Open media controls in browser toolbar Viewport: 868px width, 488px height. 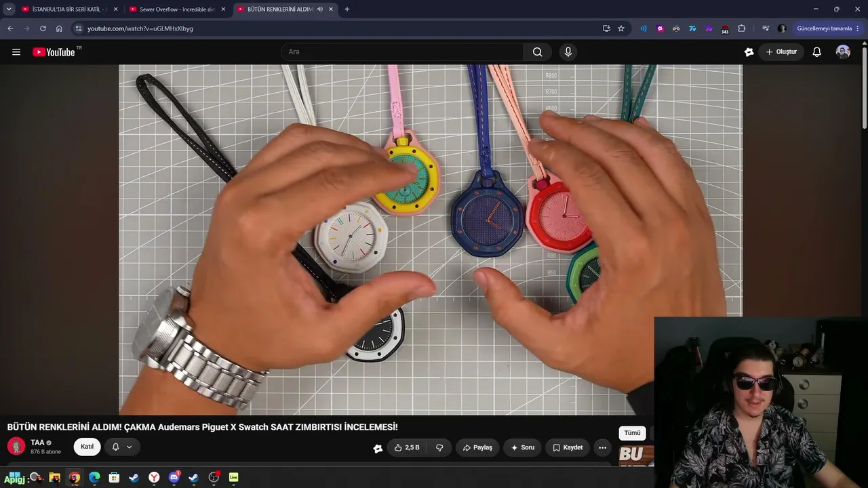click(766, 28)
